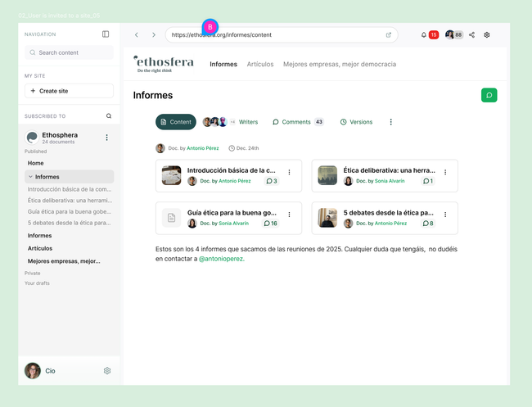This screenshot has width=532, height=407.
Task: Click the Create site button
Action: click(69, 91)
